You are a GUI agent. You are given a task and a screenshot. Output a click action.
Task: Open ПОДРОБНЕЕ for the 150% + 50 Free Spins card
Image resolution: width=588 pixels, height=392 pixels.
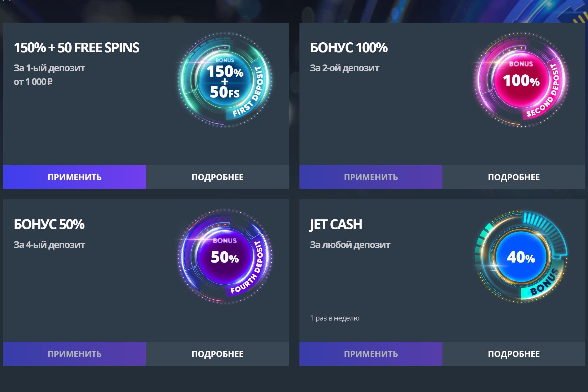[218, 177]
